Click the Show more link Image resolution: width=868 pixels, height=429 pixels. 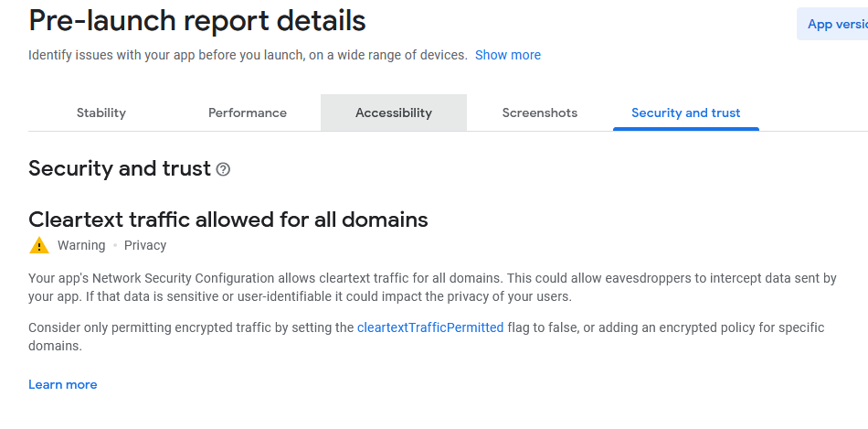click(x=508, y=55)
